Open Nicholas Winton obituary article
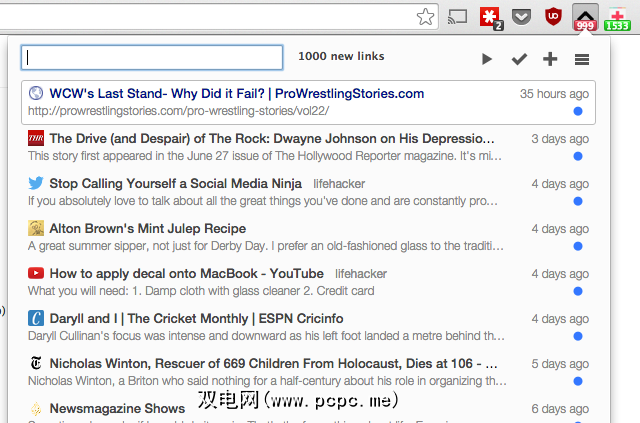 [273, 363]
